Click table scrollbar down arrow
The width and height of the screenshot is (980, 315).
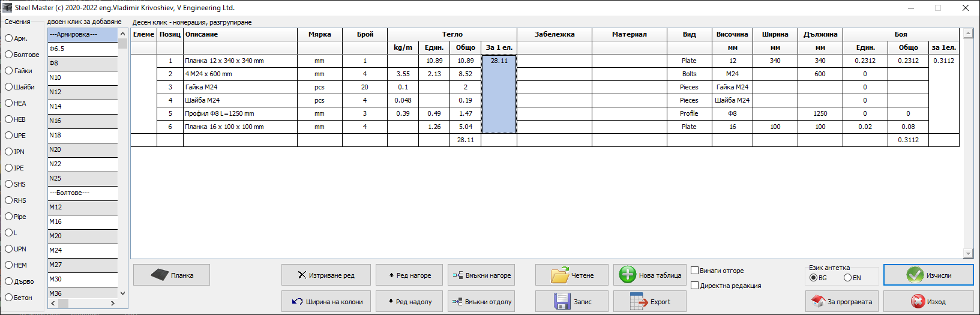[967, 253]
